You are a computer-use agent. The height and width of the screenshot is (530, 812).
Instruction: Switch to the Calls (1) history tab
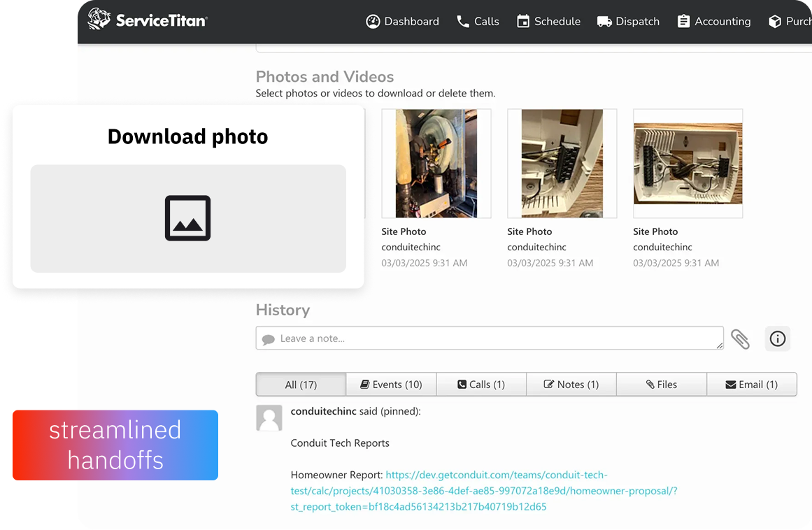coord(481,385)
